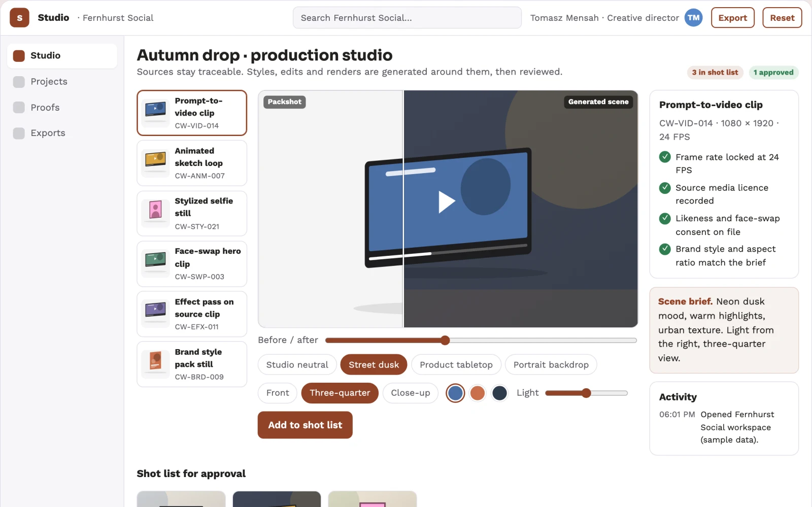Pick the blue color swatch
812x507 pixels.
pos(455,393)
